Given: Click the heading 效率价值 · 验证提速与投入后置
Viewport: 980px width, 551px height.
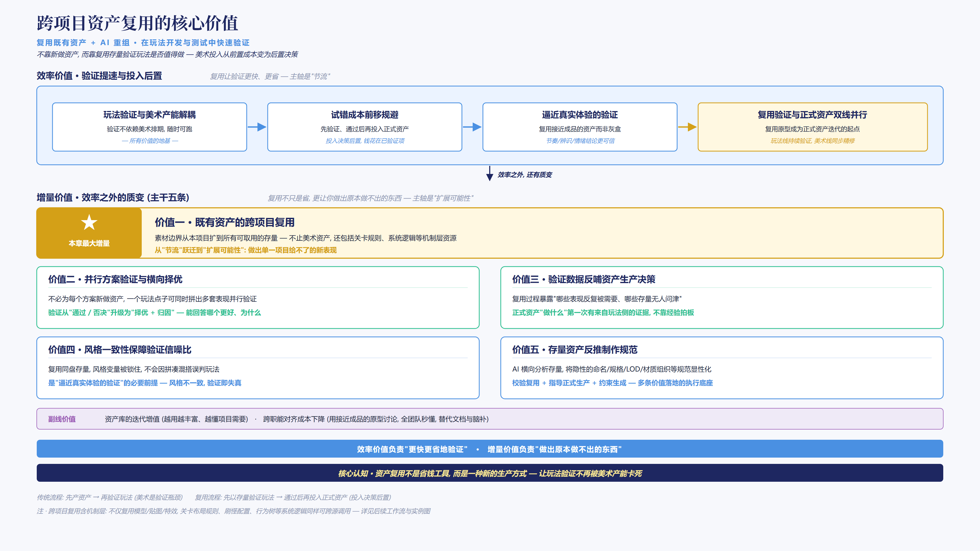Looking at the screenshot, I should [x=99, y=76].
